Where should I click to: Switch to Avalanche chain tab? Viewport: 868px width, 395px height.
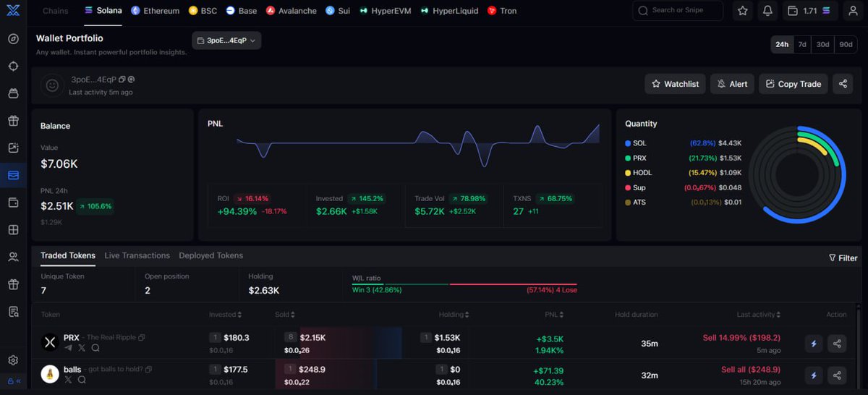[x=291, y=11]
